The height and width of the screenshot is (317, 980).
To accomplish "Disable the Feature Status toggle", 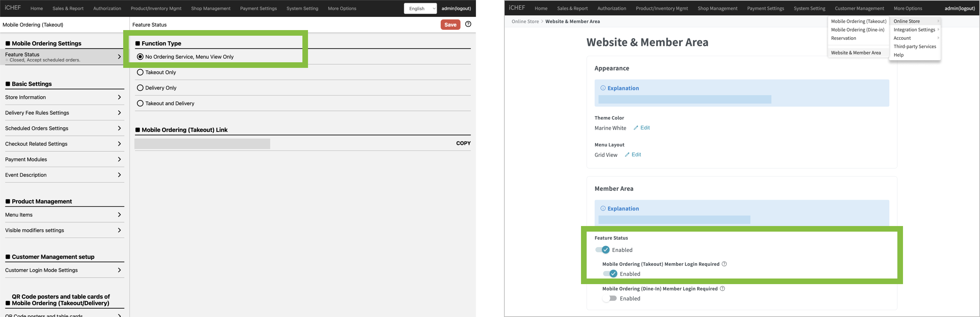I will (603, 250).
